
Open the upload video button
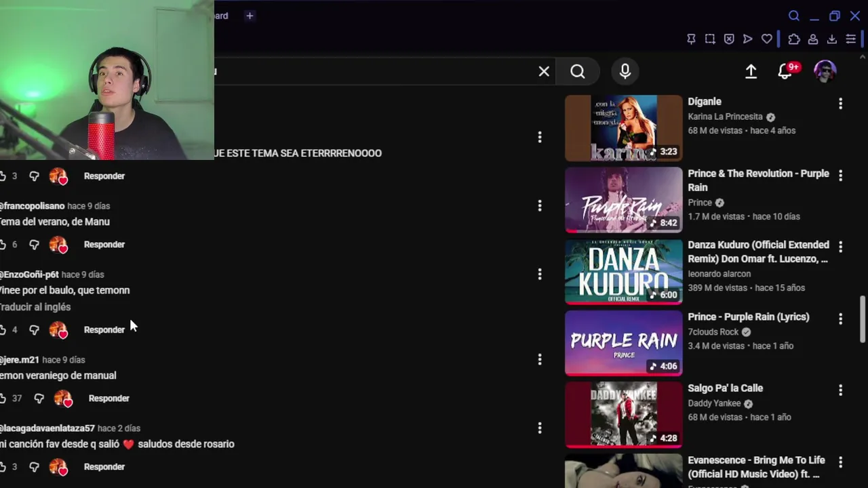click(751, 71)
